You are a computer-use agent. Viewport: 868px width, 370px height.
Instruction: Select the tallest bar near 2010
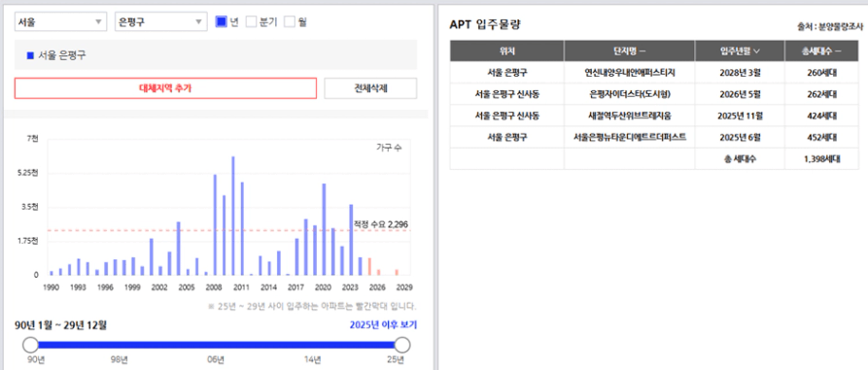(233, 216)
